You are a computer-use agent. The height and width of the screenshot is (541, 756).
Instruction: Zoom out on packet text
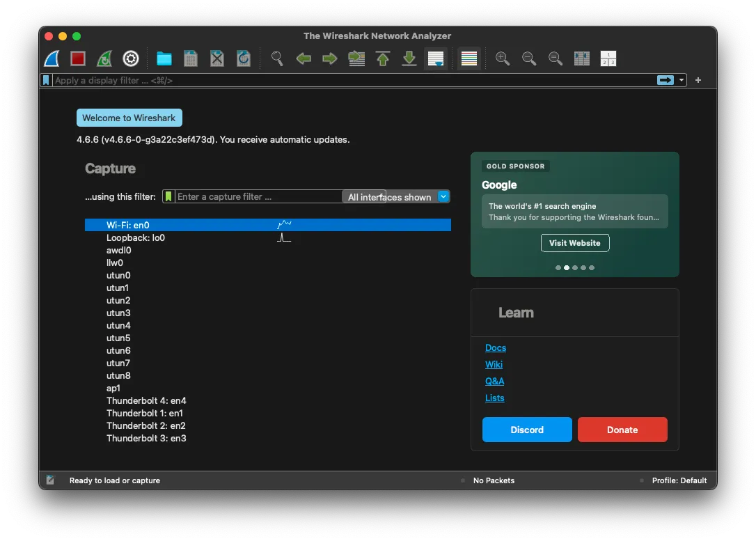529,58
